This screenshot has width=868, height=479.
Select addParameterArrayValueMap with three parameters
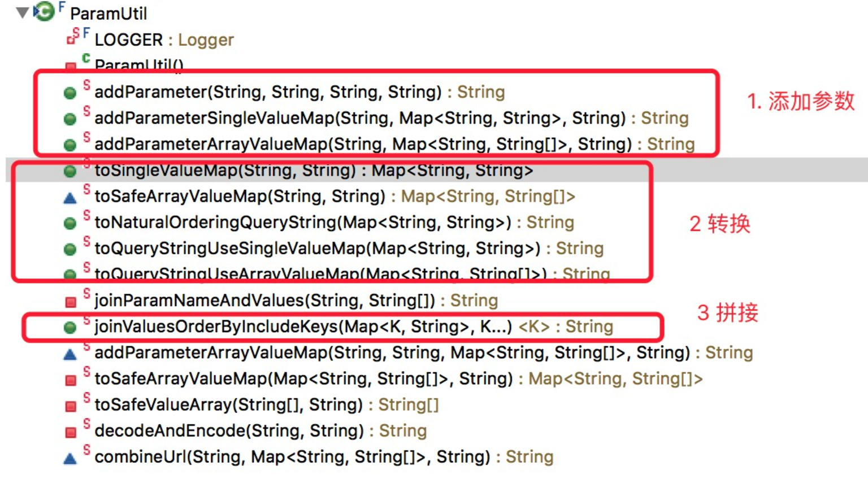[394, 144]
